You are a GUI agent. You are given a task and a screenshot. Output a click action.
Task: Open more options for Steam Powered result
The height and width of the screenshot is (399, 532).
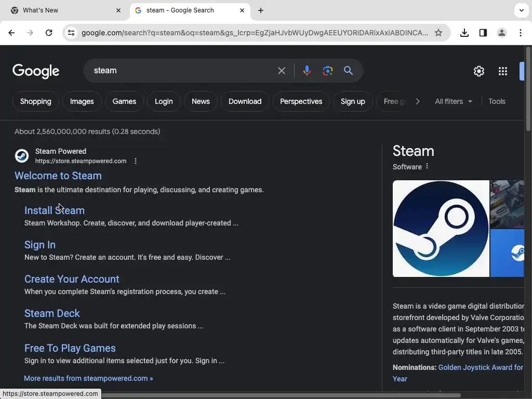[x=136, y=161]
